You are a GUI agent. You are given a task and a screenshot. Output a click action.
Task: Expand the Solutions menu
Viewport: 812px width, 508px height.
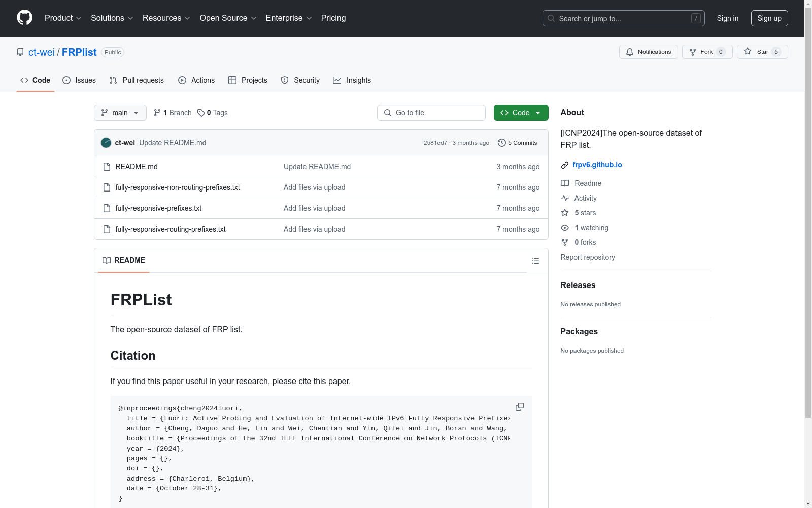(x=112, y=18)
